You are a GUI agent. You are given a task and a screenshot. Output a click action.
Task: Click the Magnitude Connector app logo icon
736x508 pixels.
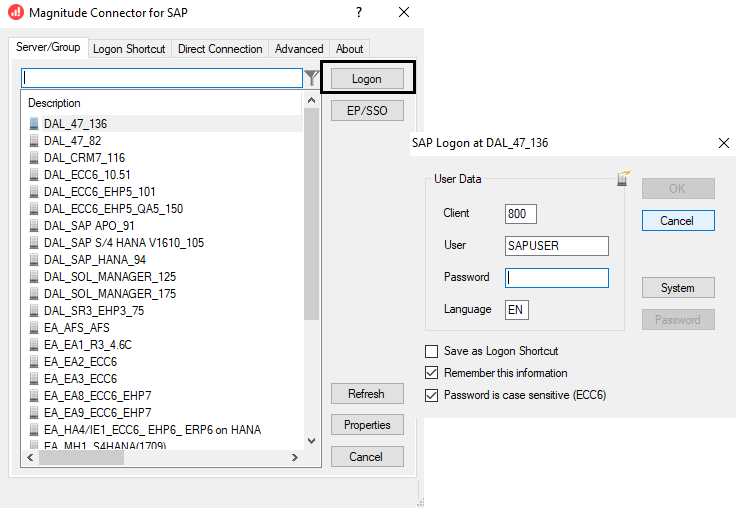pyautogui.click(x=15, y=13)
